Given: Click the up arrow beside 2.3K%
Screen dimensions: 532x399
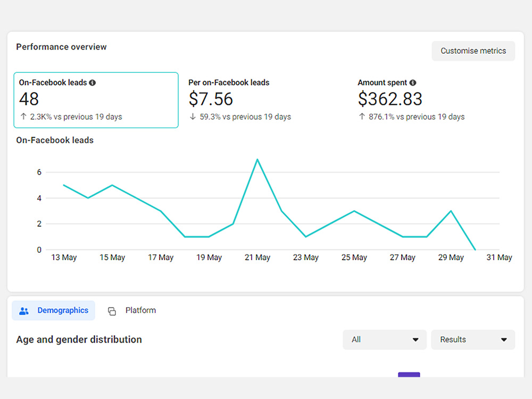Looking at the screenshot, I should click(x=23, y=117).
